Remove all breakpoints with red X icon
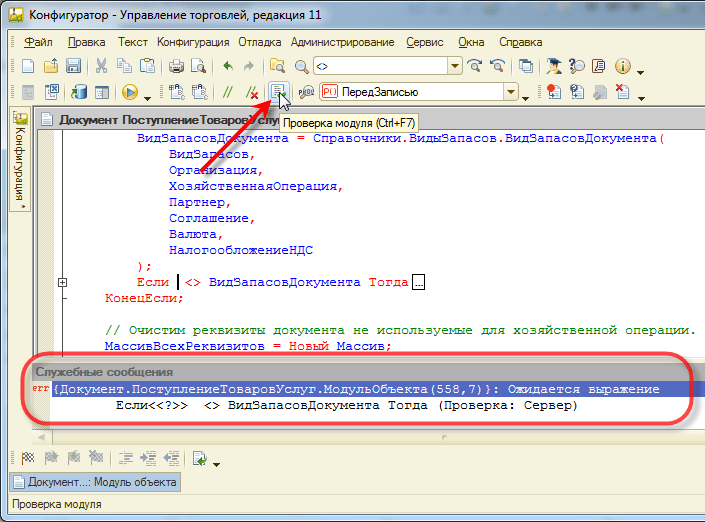Image resolution: width=705 pixels, height=522 pixels. click(622, 92)
